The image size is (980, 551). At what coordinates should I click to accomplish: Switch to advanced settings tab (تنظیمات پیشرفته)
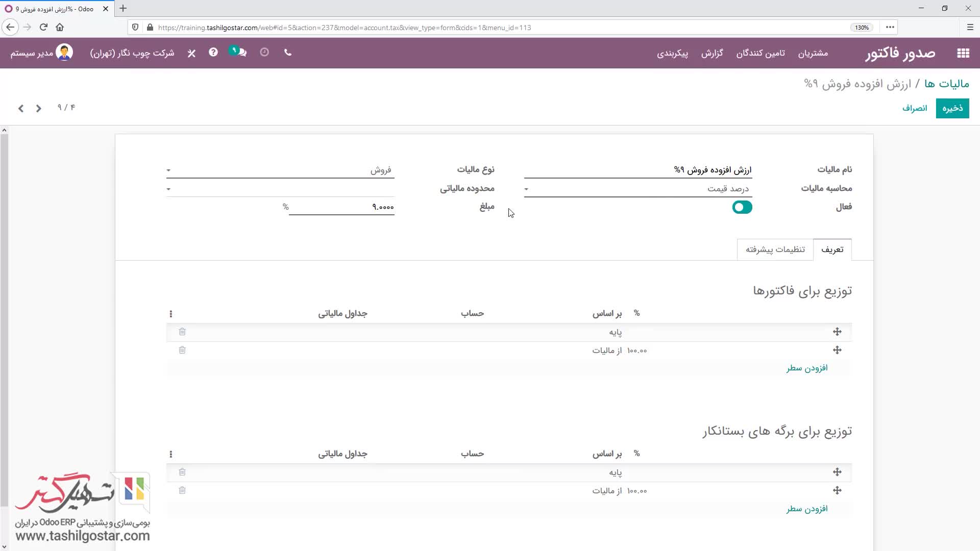tap(775, 249)
